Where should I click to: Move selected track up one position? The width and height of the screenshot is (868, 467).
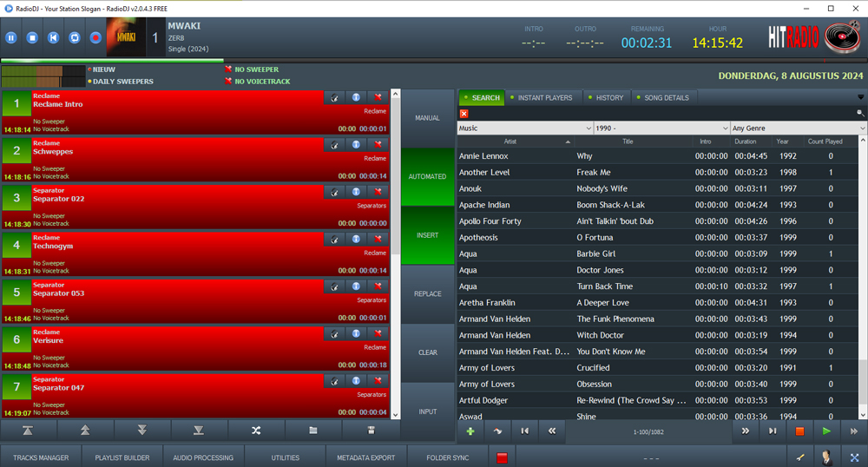point(85,430)
